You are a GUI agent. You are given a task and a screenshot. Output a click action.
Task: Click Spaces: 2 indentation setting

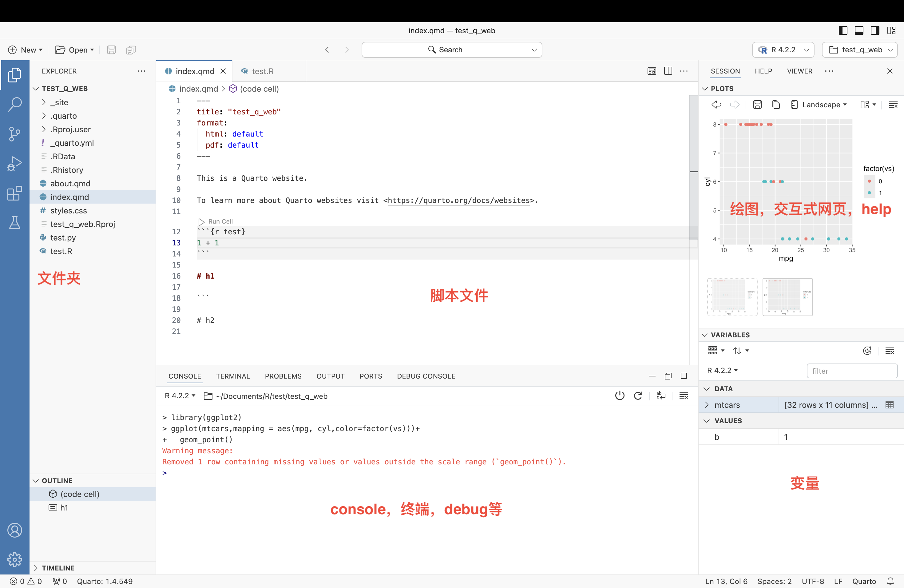pos(775,581)
